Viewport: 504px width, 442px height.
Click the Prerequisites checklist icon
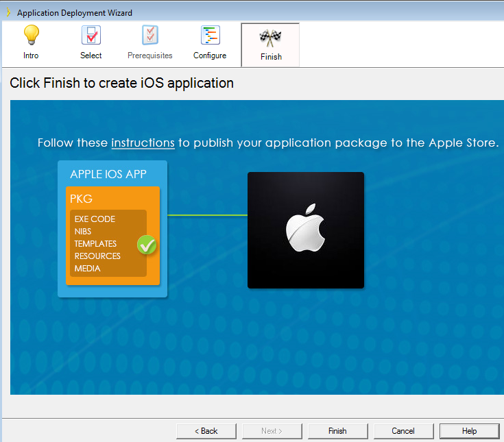click(x=150, y=35)
